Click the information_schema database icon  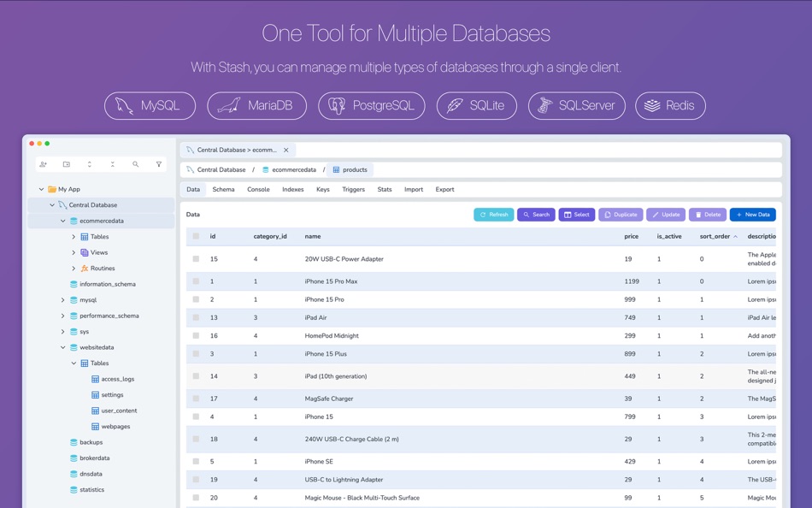(x=74, y=284)
